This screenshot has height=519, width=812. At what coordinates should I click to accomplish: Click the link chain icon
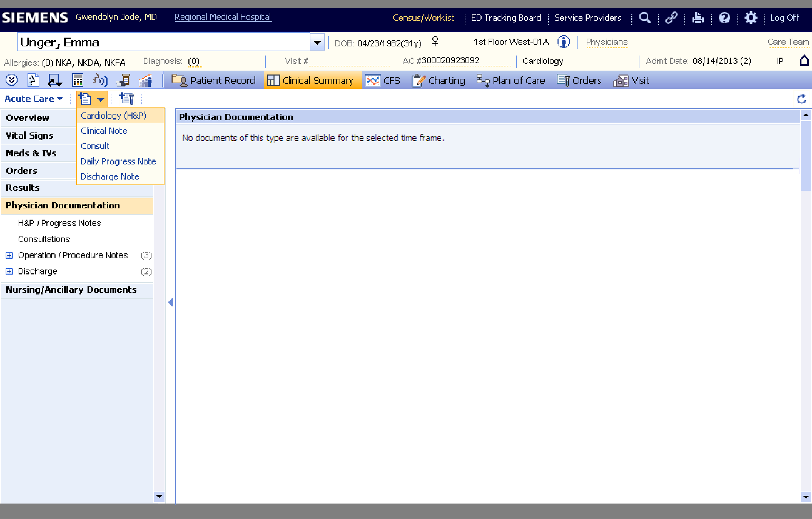(671, 18)
